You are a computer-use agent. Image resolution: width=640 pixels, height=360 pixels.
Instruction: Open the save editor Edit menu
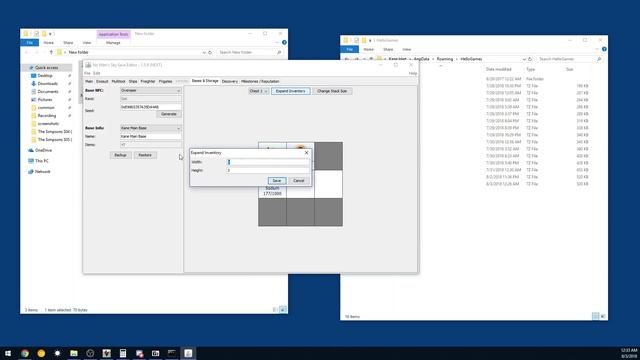tap(96, 73)
